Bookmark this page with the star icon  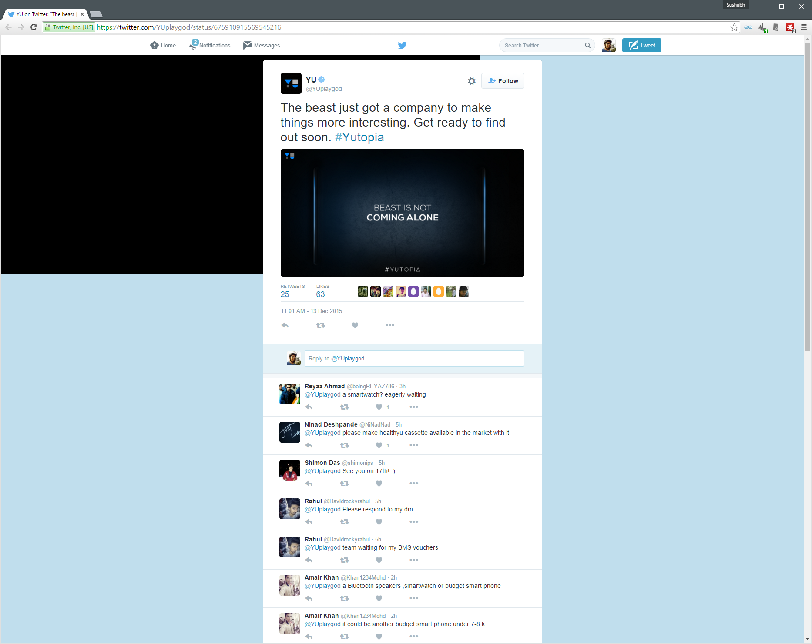[x=734, y=27]
